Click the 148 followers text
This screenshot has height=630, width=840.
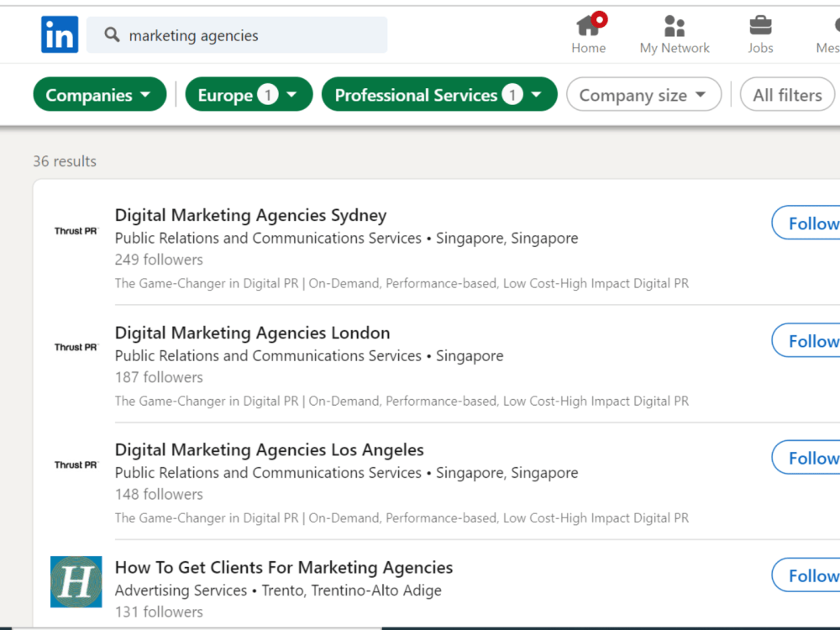(159, 495)
